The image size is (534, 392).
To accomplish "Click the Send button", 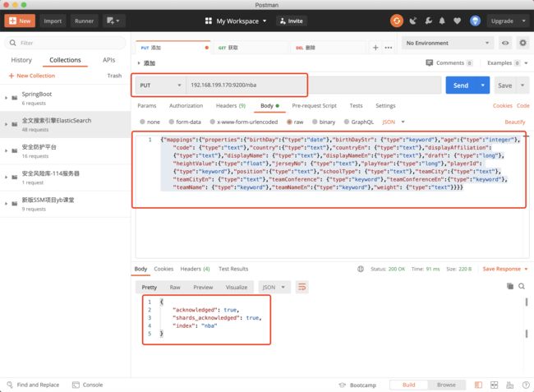I will point(461,85).
